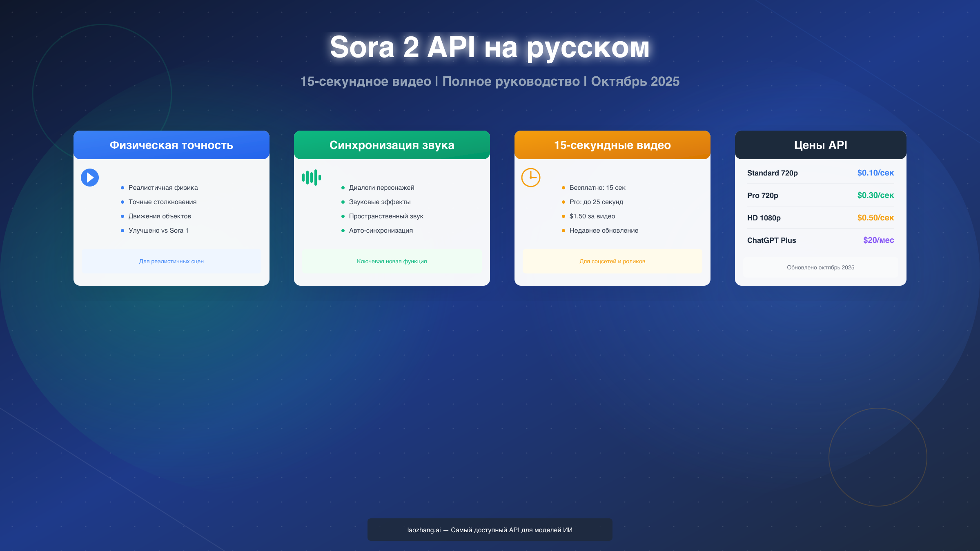Click the bullet beside Недавнее обновление

[x=564, y=230]
